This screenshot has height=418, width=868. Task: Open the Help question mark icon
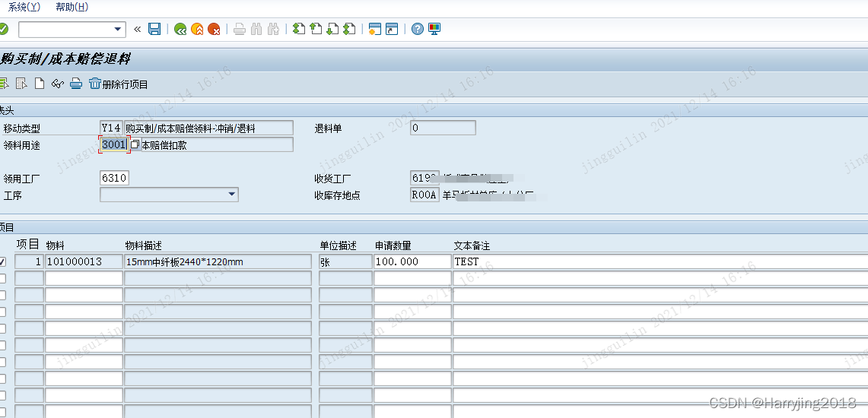point(418,30)
